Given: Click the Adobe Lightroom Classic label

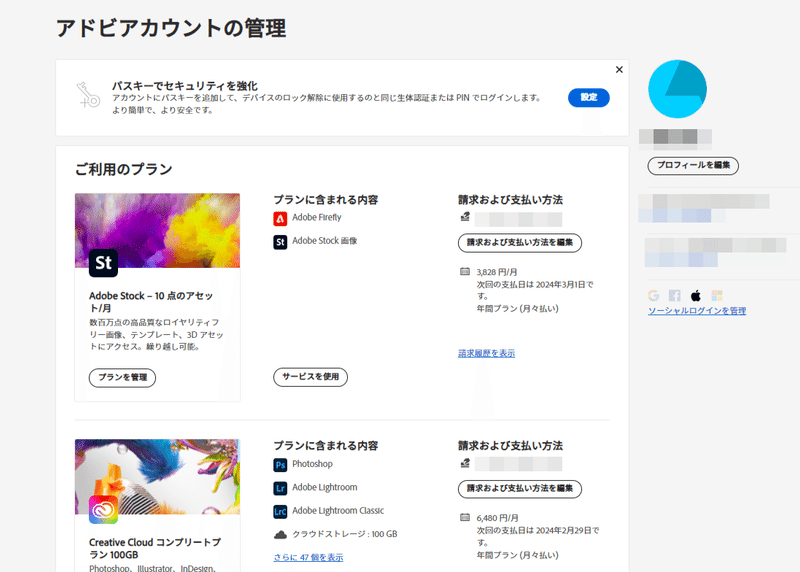Looking at the screenshot, I should pos(338,511).
